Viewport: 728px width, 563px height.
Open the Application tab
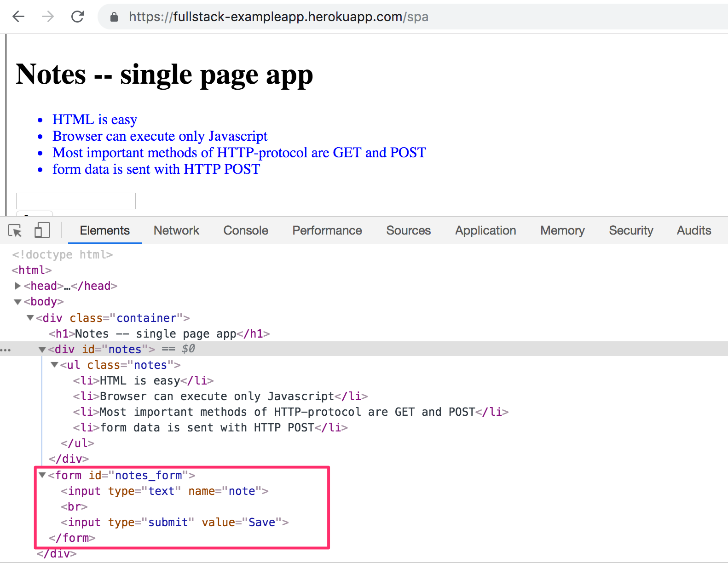[x=485, y=230]
